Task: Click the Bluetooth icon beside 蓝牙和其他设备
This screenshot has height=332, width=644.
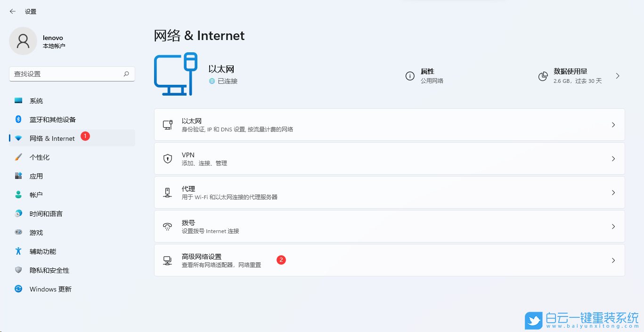Action: point(17,119)
